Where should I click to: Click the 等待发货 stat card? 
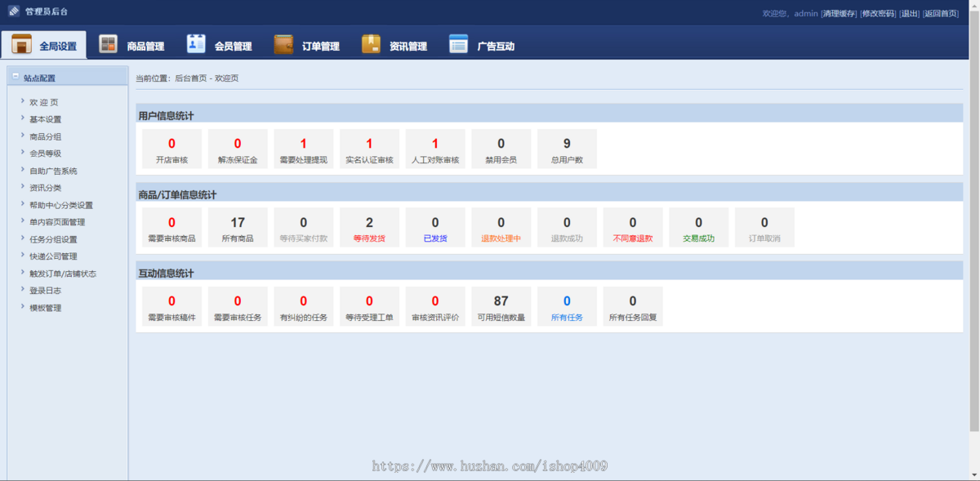(x=369, y=227)
